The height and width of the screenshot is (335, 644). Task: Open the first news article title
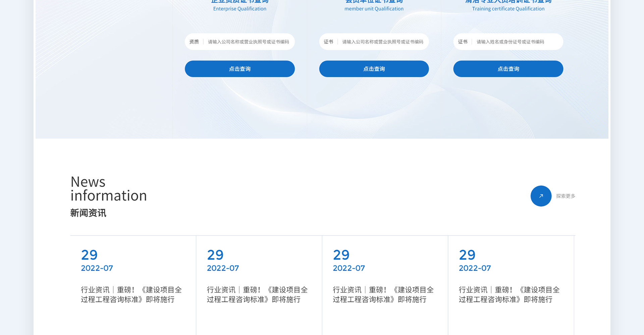[x=131, y=294]
